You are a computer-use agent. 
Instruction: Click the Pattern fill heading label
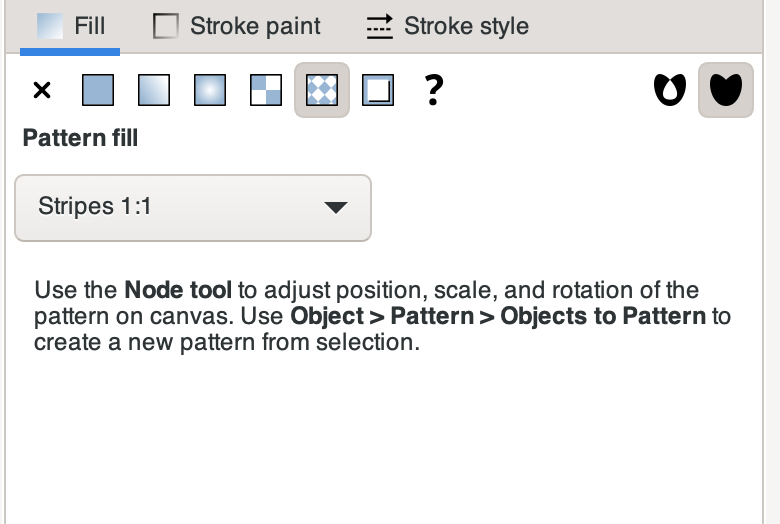point(80,138)
